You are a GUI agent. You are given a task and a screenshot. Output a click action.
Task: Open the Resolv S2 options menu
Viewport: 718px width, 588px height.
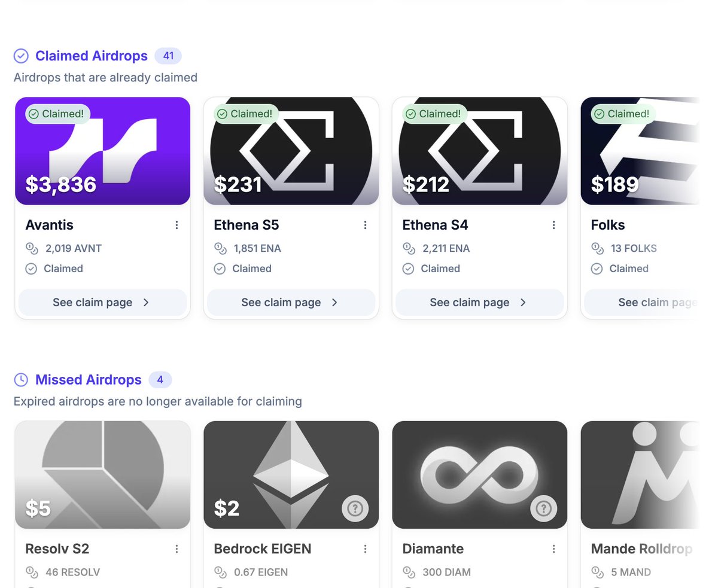pos(177,549)
